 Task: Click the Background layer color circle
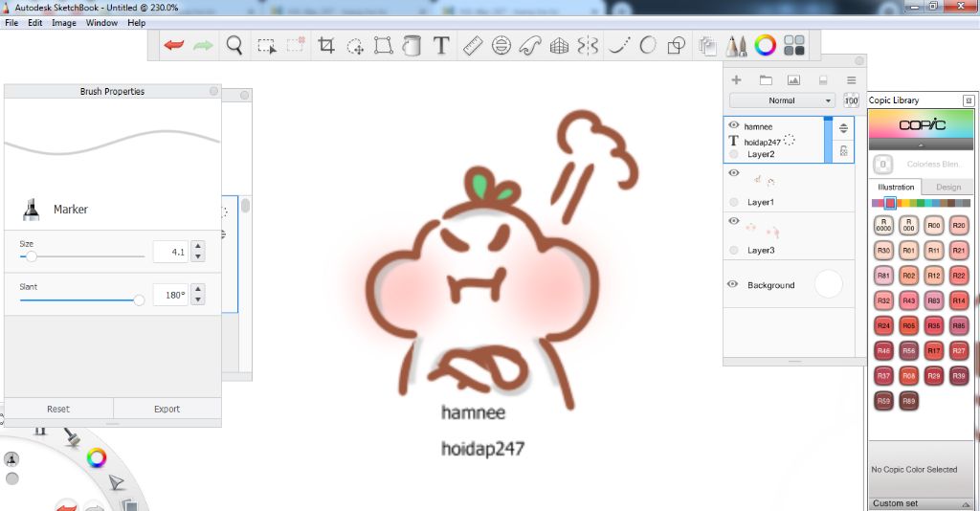point(829,284)
